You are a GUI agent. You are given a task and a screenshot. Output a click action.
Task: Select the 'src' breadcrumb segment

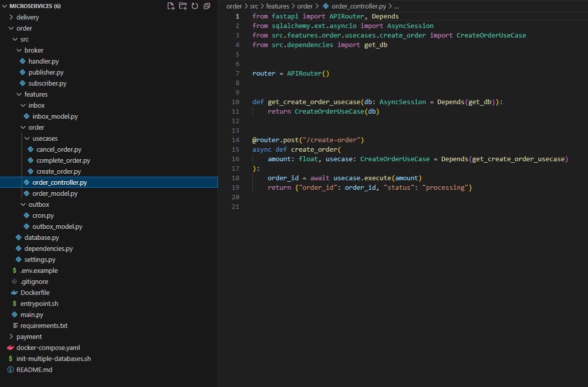point(254,6)
